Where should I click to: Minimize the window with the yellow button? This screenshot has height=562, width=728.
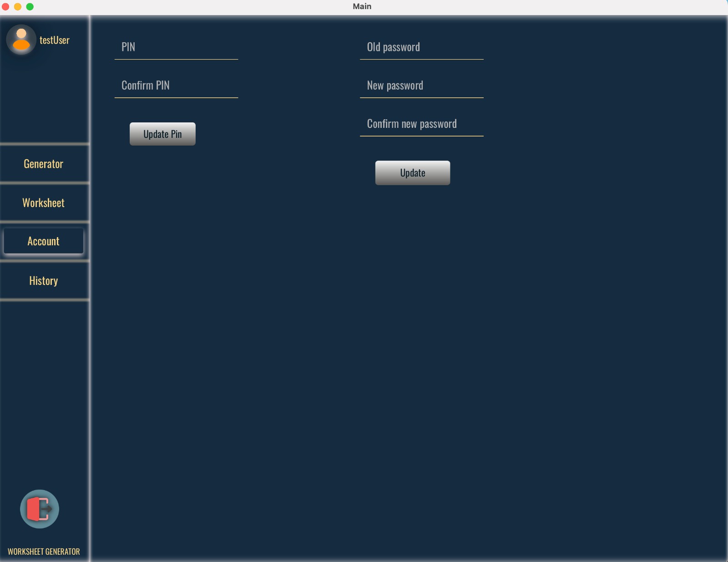18,6
